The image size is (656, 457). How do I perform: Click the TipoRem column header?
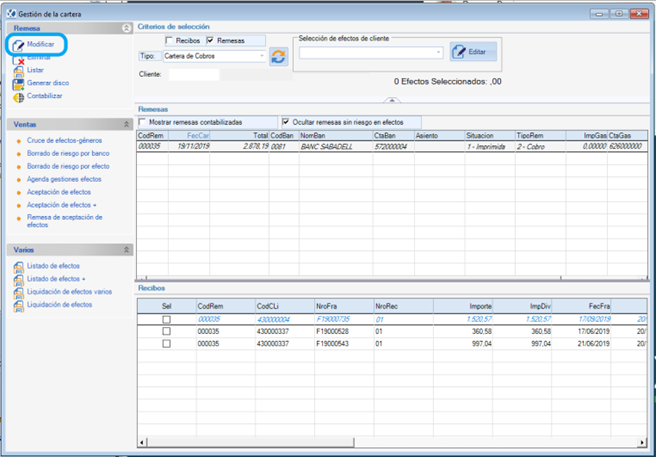[x=541, y=136]
